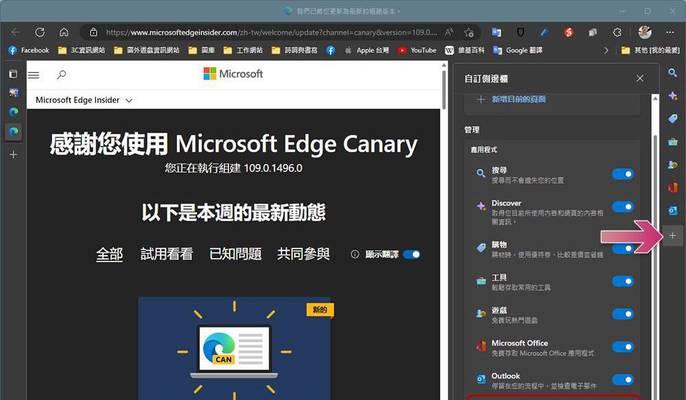The height and width of the screenshot is (400, 686).
Task: Open the Edge Canary laptop illustration card
Action: [x=234, y=348]
